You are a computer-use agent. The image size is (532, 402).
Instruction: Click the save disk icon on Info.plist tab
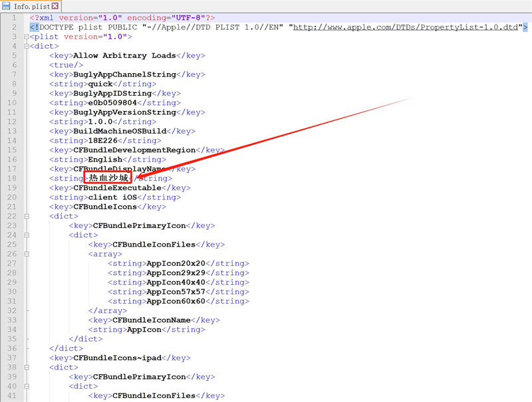[x=6, y=6]
